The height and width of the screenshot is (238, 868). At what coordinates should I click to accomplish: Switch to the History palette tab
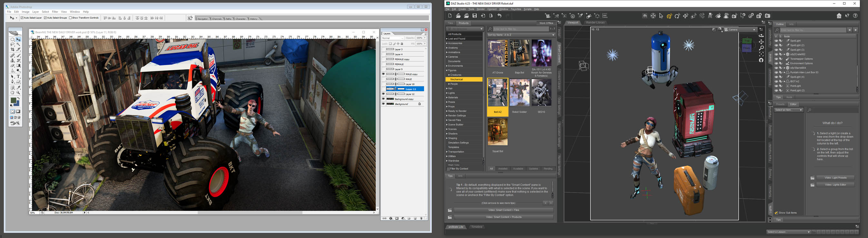[x=254, y=19]
